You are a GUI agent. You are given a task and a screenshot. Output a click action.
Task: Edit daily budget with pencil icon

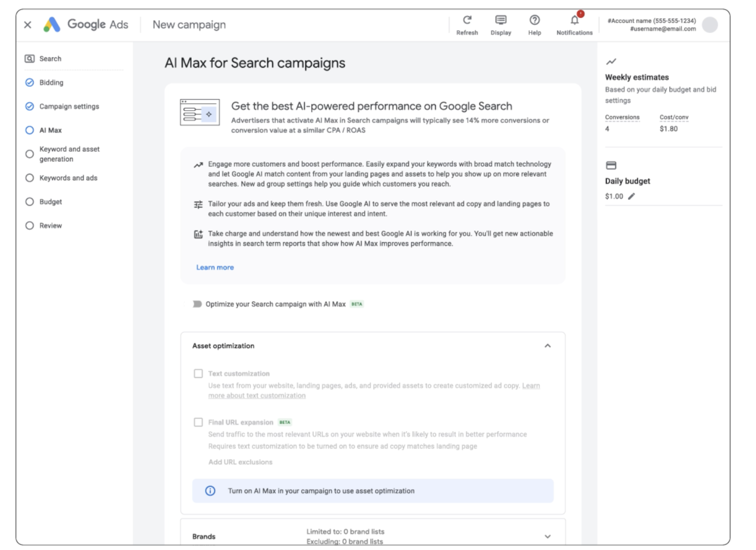point(631,196)
